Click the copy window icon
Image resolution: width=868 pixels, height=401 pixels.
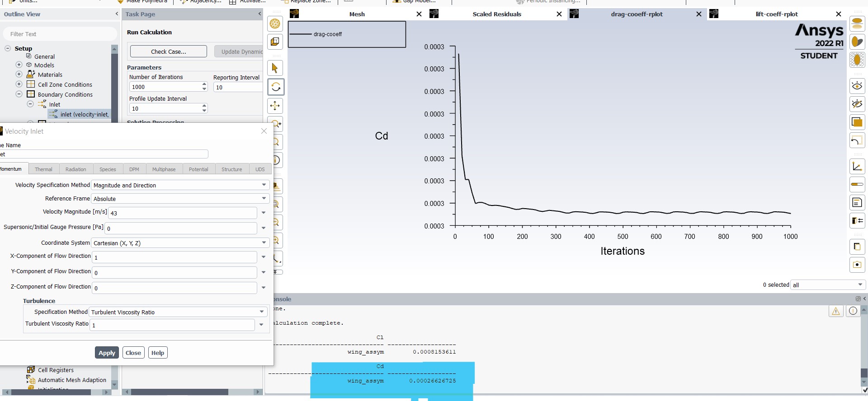point(857,247)
